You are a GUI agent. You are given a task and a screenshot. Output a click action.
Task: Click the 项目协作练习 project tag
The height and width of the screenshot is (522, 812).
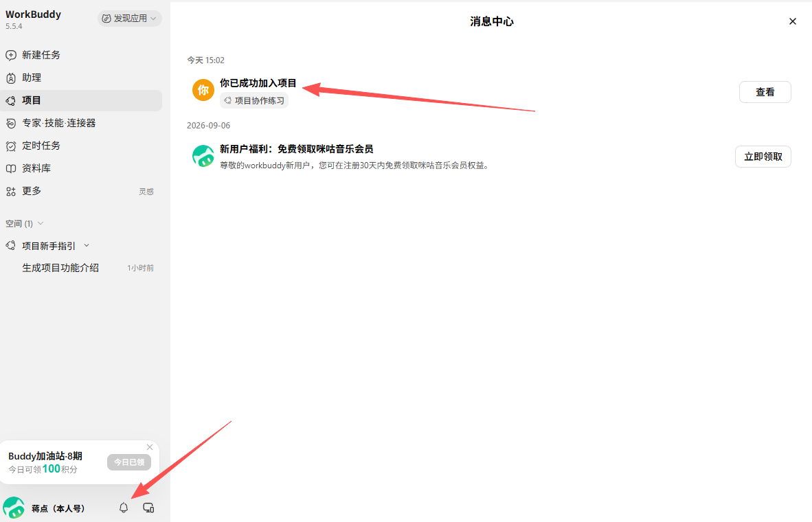tap(254, 100)
